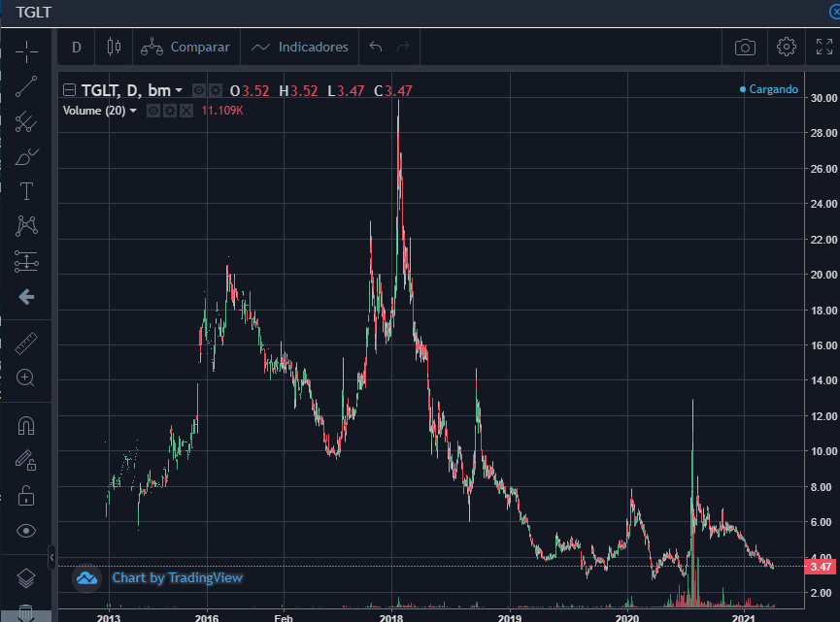The image size is (840, 622).
Task: Activate the zoom in tool
Action: click(26, 377)
